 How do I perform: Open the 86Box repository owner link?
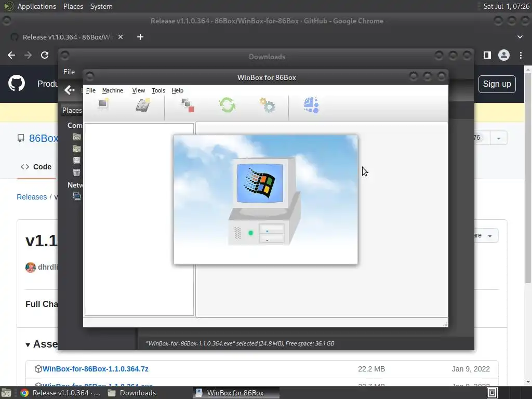tap(44, 138)
